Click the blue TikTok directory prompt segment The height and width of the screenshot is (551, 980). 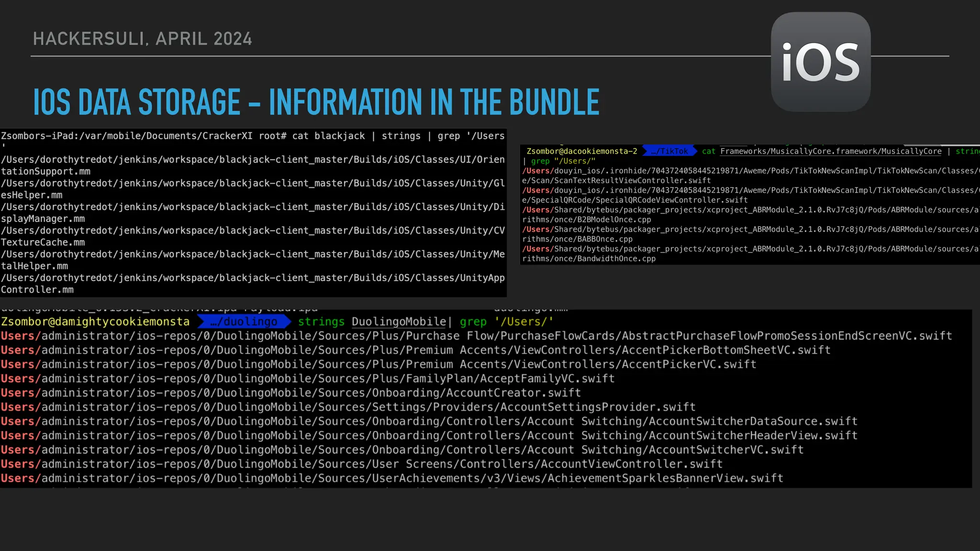pos(669,151)
